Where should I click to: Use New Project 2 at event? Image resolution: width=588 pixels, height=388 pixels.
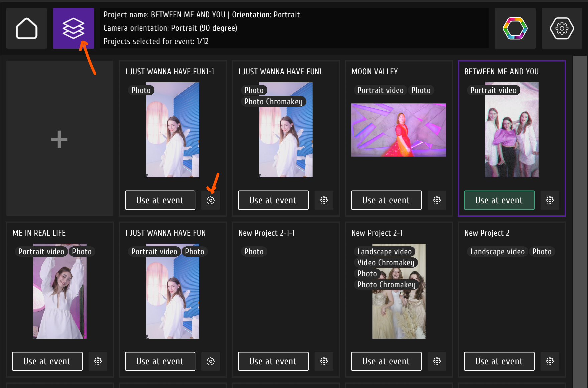[499, 361]
